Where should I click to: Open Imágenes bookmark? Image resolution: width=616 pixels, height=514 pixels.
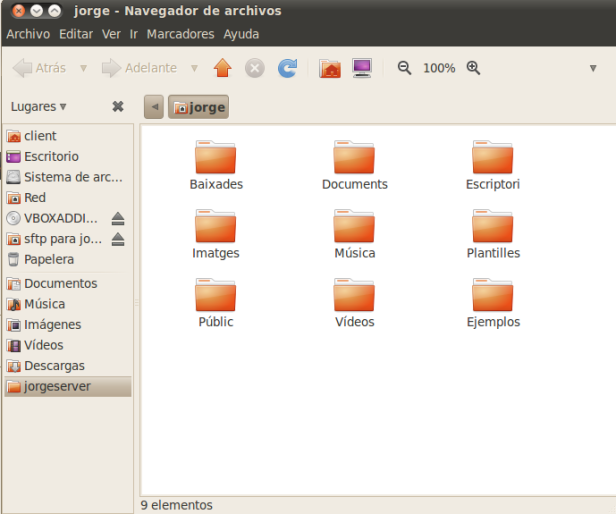pos(68,325)
